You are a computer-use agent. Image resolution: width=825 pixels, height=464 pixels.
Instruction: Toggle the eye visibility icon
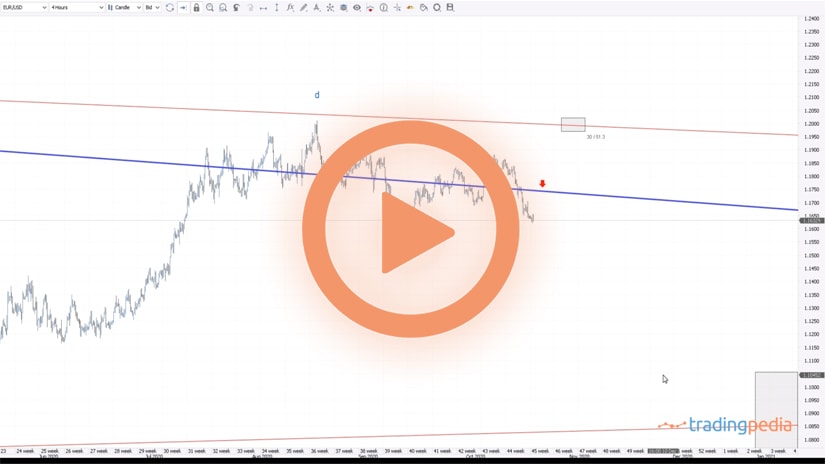(357, 7)
